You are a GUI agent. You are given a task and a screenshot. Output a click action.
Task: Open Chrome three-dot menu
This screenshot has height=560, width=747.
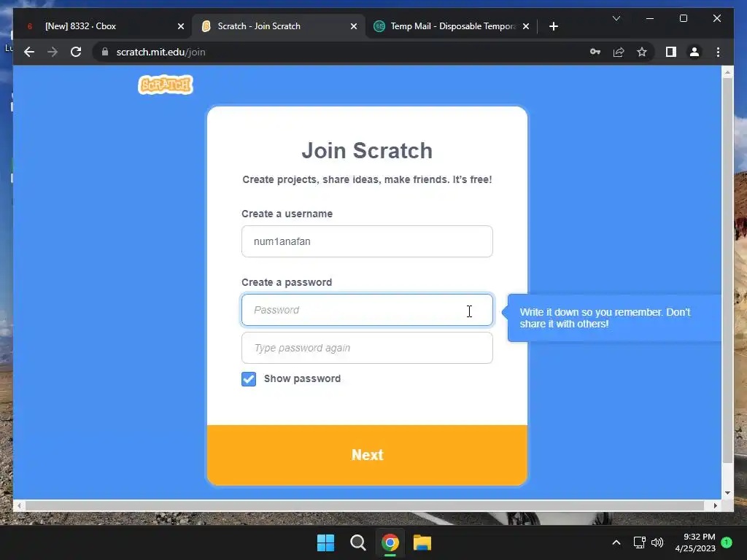click(x=718, y=52)
